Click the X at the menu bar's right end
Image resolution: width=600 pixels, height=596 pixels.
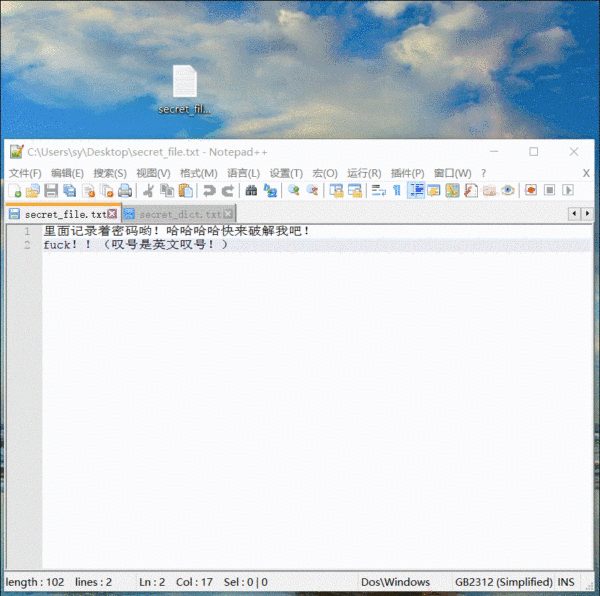(586, 173)
